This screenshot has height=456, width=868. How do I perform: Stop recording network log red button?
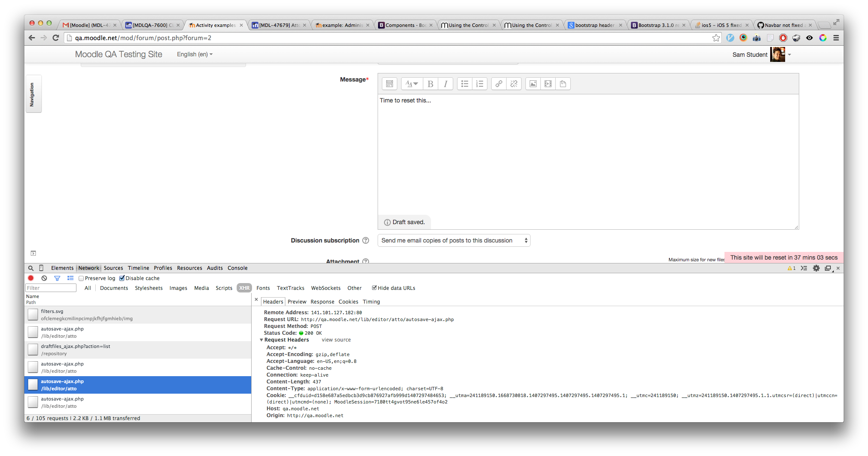31,278
